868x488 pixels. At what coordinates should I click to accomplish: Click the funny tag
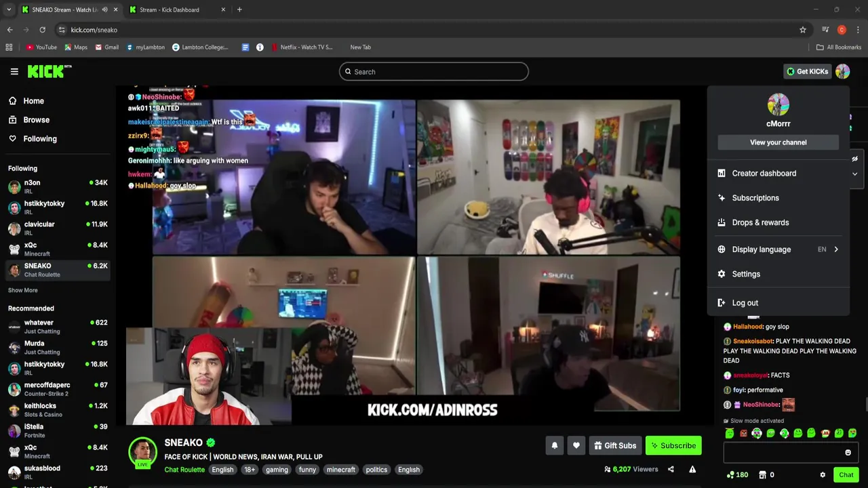point(307,470)
